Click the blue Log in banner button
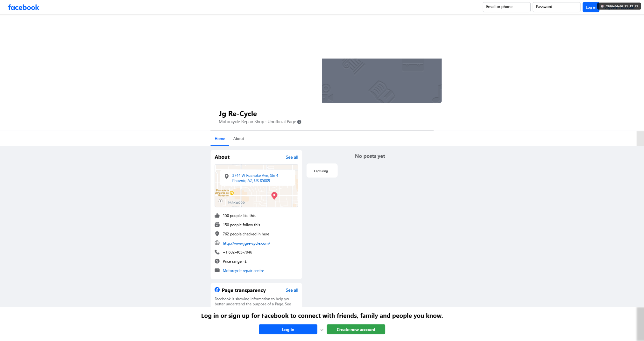 288,330
